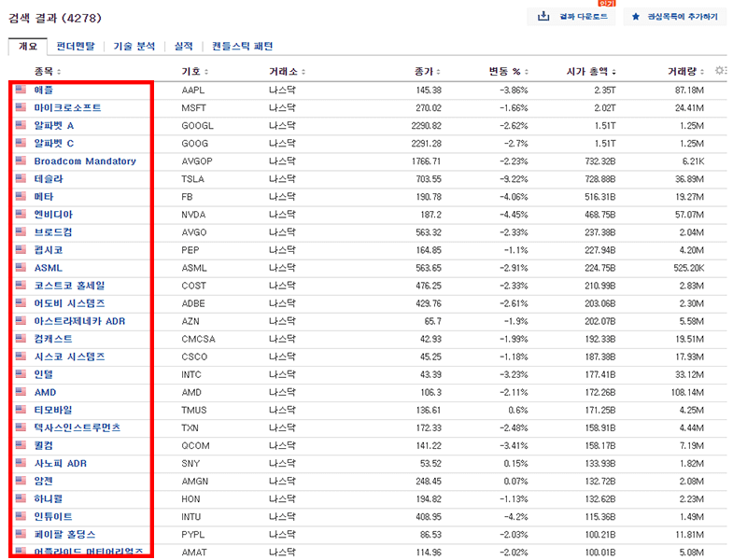Sort by 시가 총액 column arrows
747x560 pixels.
pos(613,72)
